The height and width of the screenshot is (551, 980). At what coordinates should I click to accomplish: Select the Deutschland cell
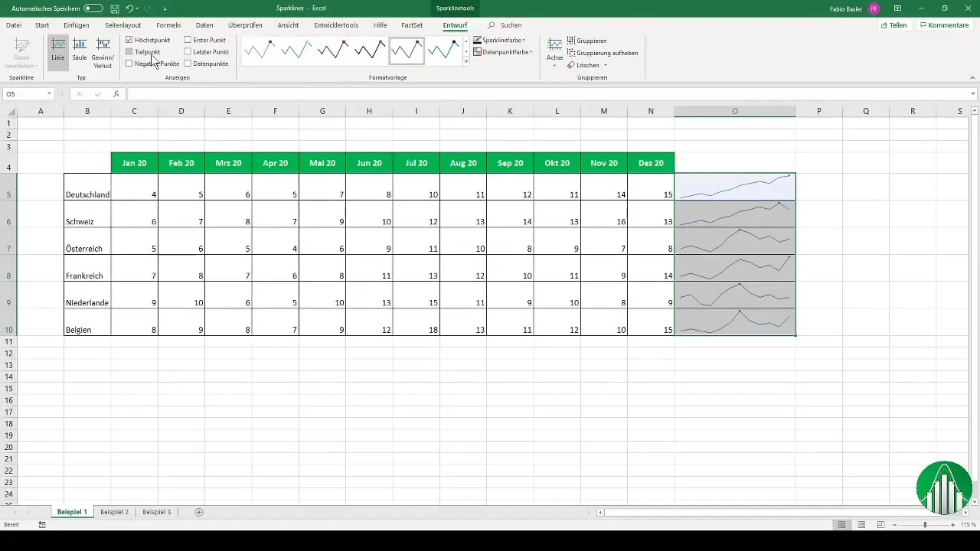(87, 187)
